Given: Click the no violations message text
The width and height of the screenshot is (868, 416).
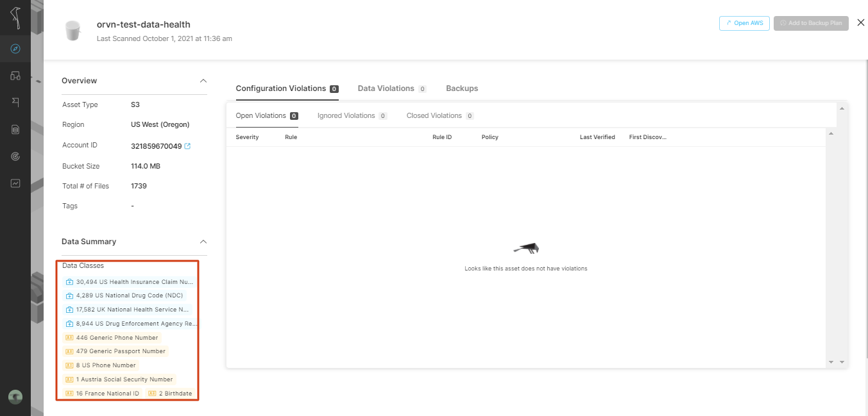Looking at the screenshot, I should [526, 269].
